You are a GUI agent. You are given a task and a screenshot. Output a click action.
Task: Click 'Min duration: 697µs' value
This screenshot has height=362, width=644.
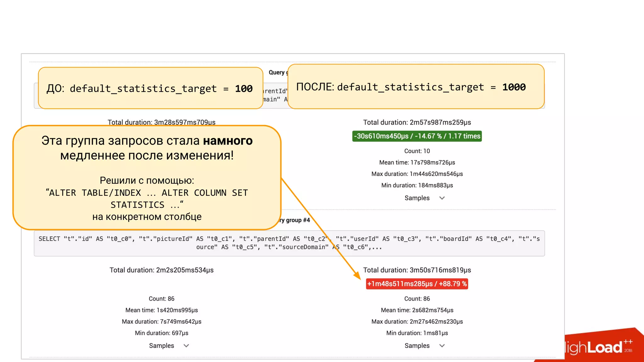(162, 333)
